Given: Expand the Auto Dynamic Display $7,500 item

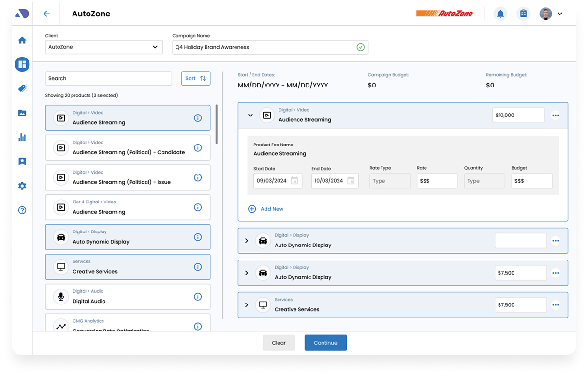Looking at the screenshot, I should (x=247, y=273).
